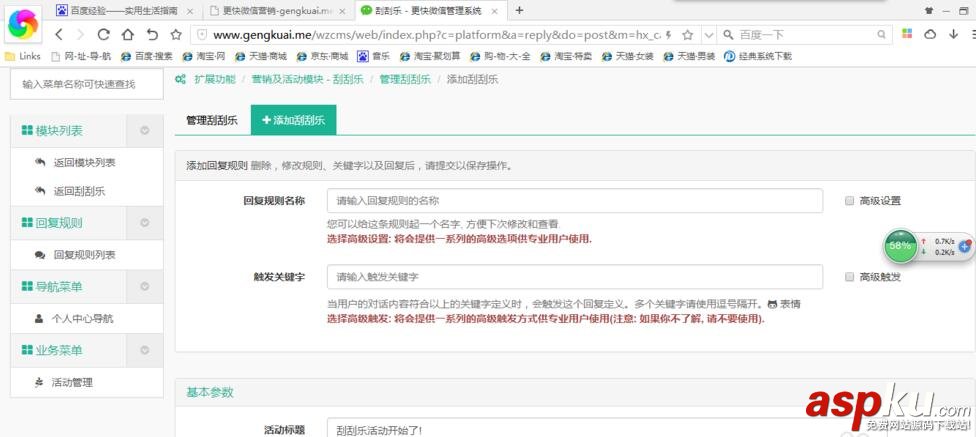Click the browser forward arrow
Screen dimensions: 976x437
pos(80,35)
